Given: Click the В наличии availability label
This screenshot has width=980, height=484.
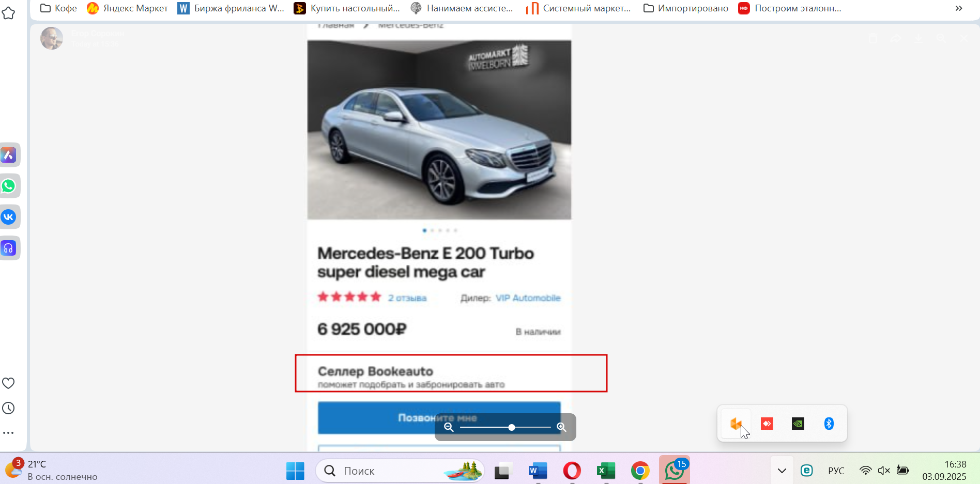Looking at the screenshot, I should (538, 332).
